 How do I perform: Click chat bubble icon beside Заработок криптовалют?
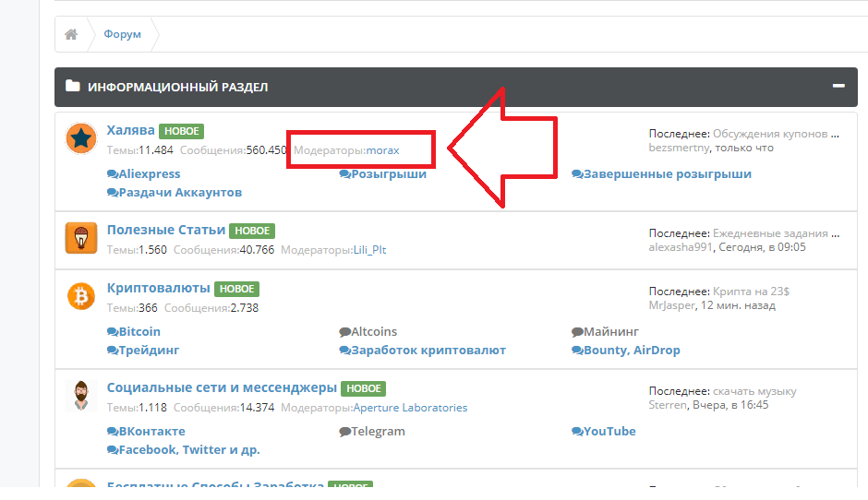click(x=344, y=351)
